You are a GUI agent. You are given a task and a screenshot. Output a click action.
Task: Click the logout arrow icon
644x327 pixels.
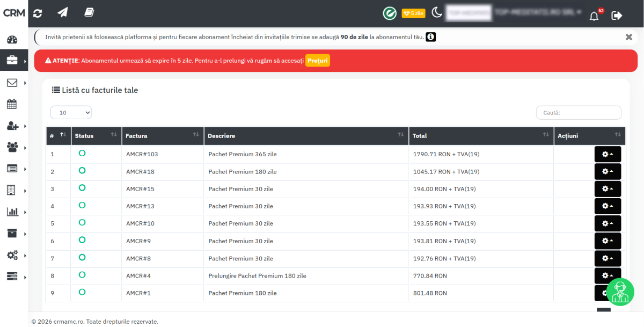617,16
